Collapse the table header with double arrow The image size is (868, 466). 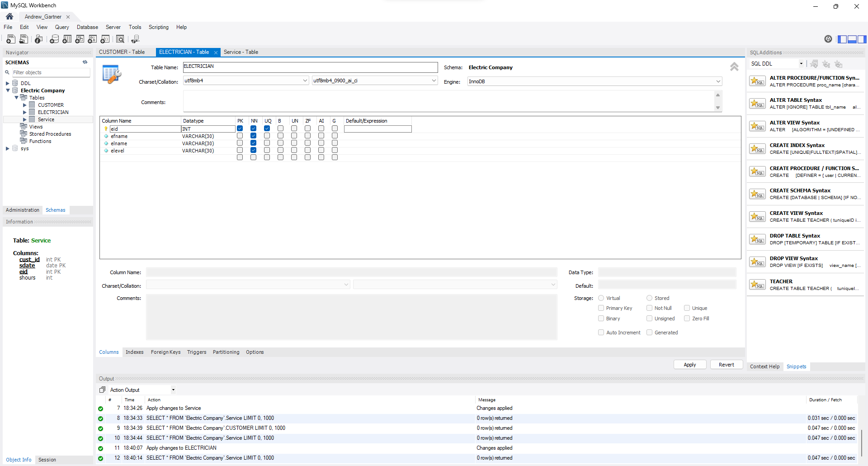734,67
